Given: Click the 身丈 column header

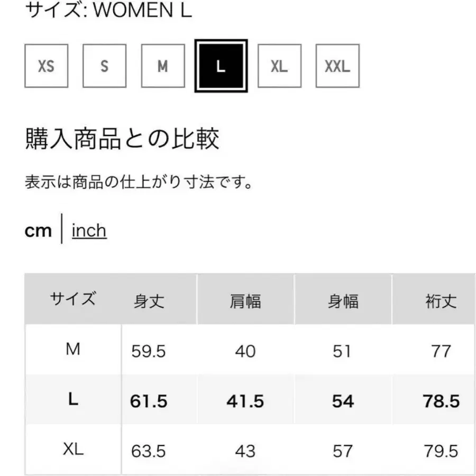Looking at the screenshot, I should (150, 300).
